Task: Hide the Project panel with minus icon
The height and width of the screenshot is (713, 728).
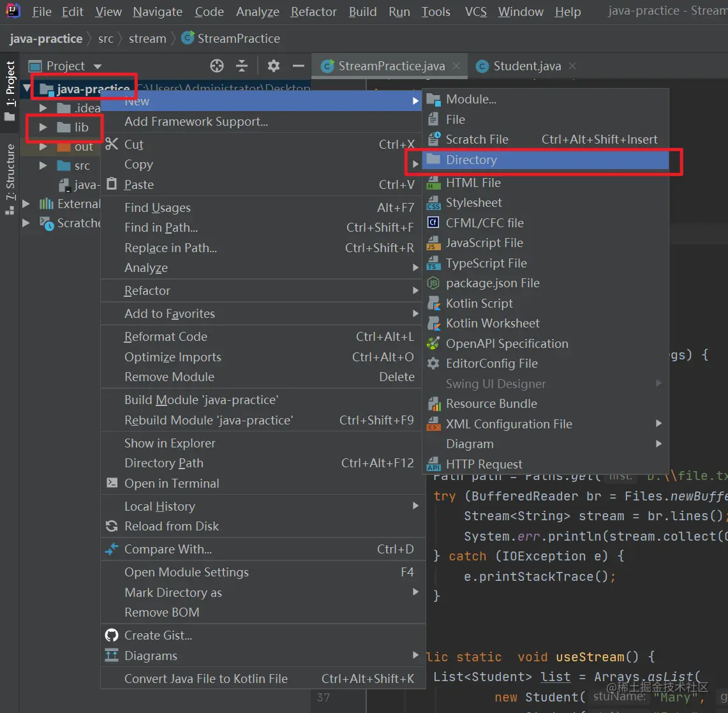Action: point(299,66)
